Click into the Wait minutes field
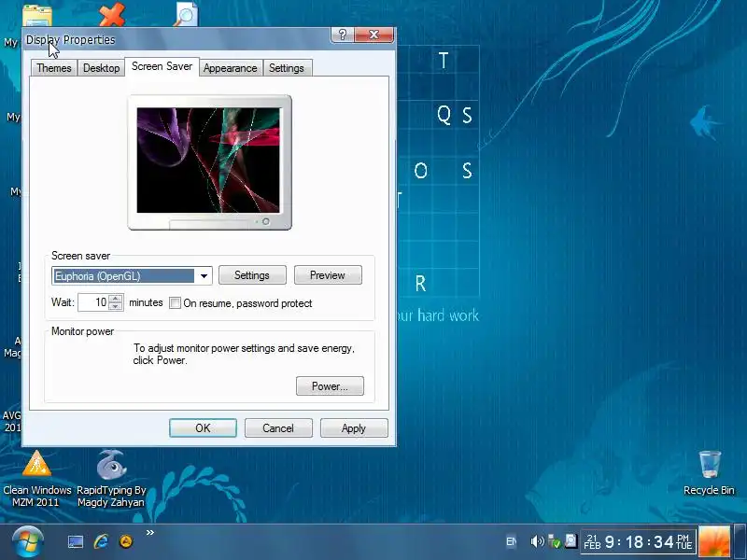747x560 pixels. tap(94, 302)
